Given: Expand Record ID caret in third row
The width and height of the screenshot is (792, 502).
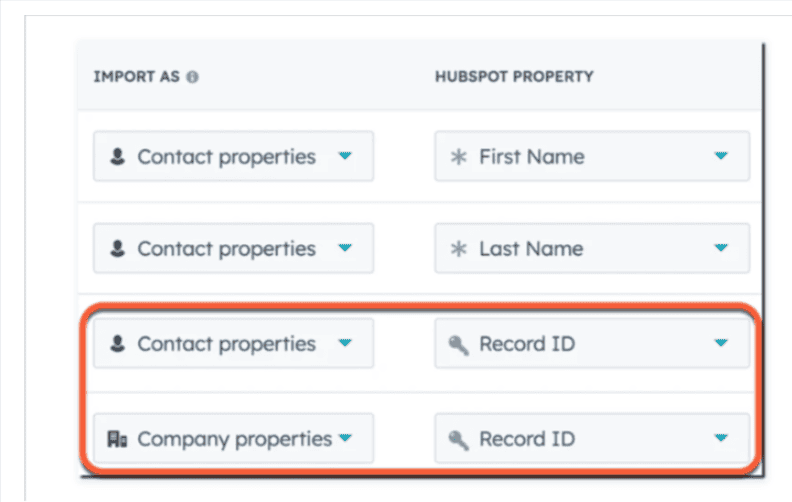Looking at the screenshot, I should click(721, 343).
